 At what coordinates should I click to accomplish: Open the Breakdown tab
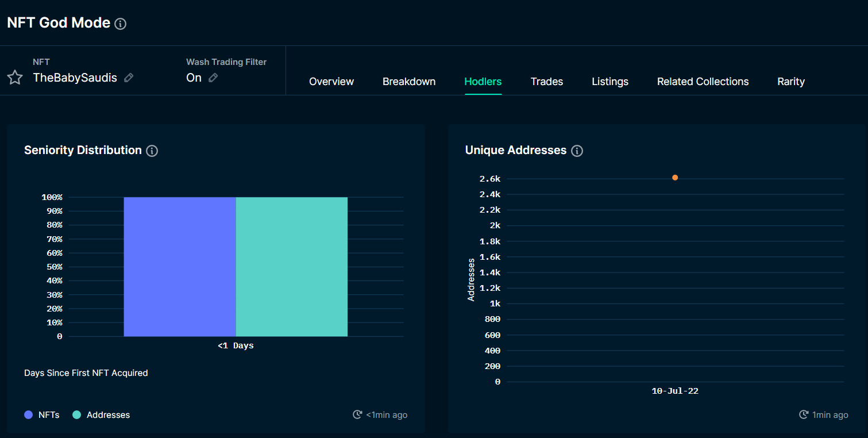coord(409,82)
